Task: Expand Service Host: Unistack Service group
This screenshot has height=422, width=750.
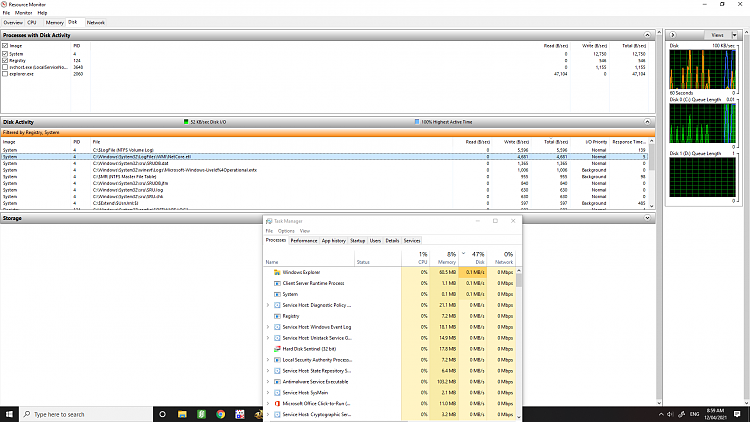Action: click(268, 338)
